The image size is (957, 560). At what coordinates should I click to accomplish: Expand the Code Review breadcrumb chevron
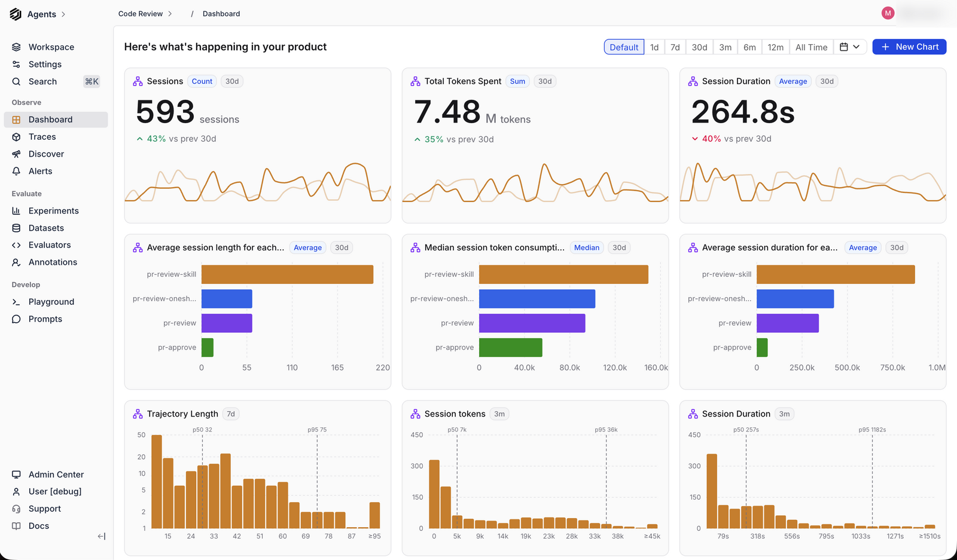pos(170,14)
